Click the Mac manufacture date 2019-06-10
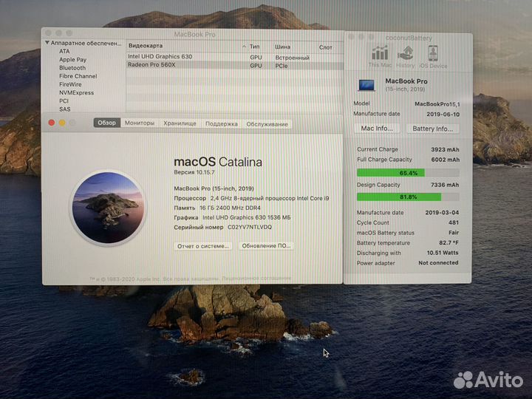This screenshot has width=532, height=399. coord(443,115)
